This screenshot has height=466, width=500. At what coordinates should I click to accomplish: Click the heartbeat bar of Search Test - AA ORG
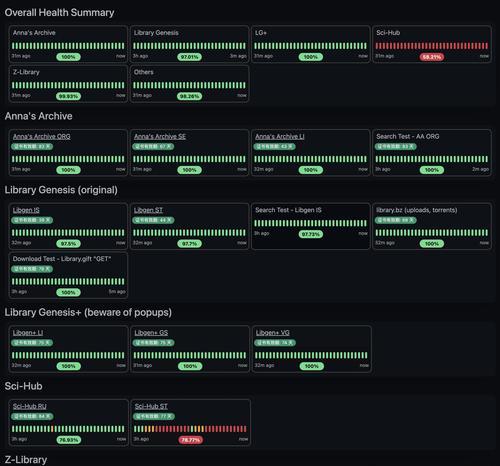pos(432,159)
